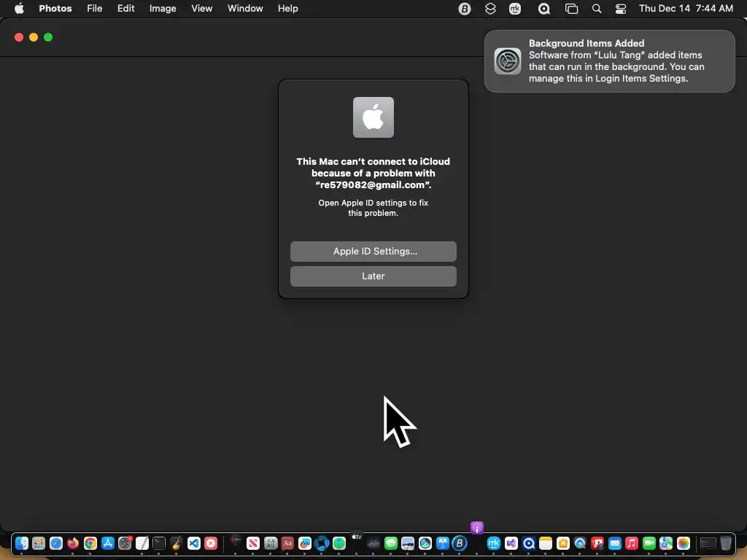Open Control Center in the menu bar
Viewport: 747px width, 560px height.
click(x=620, y=9)
